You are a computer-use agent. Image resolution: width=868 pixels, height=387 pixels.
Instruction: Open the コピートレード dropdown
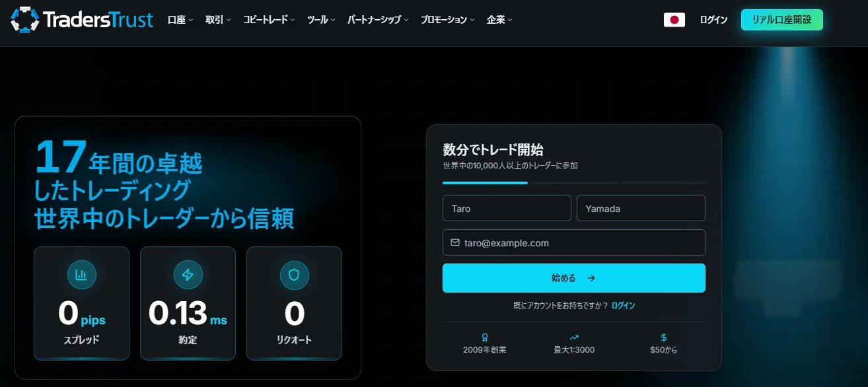tap(269, 20)
